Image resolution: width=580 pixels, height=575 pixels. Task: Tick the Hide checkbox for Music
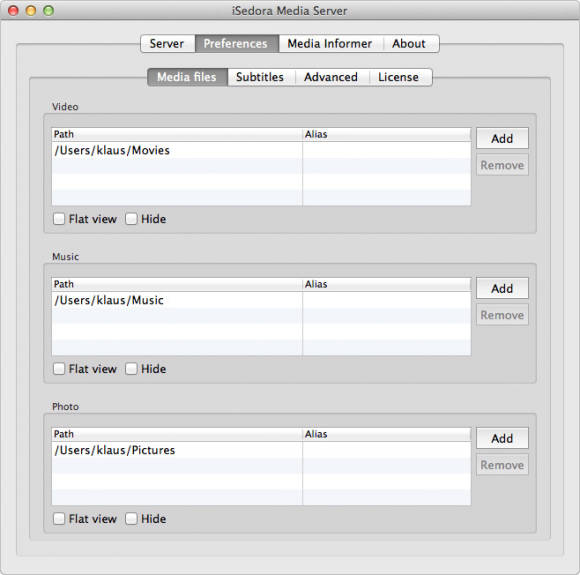(x=131, y=369)
